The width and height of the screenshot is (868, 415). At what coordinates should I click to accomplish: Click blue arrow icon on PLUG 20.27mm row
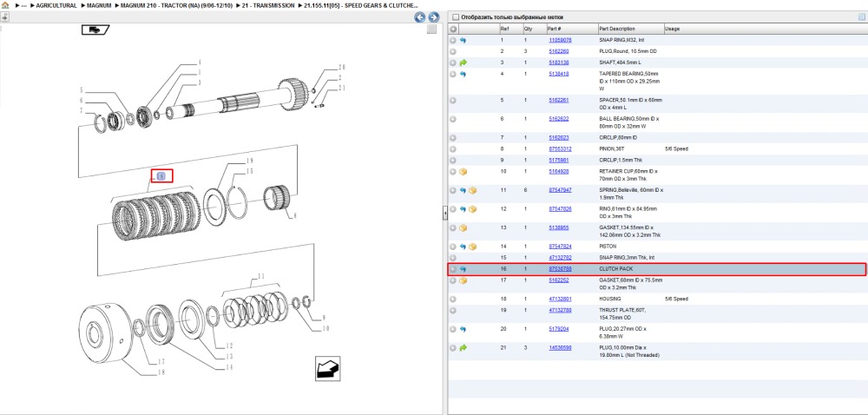pyautogui.click(x=463, y=329)
